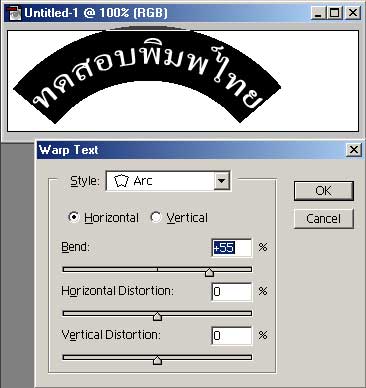Select the Horizontal radio button

(x=73, y=217)
